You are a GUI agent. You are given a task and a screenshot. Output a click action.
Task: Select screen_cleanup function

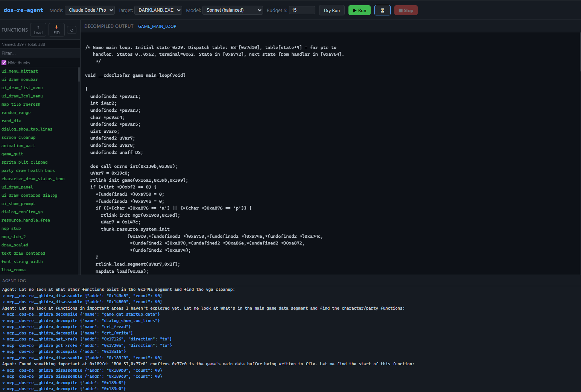[x=18, y=137]
